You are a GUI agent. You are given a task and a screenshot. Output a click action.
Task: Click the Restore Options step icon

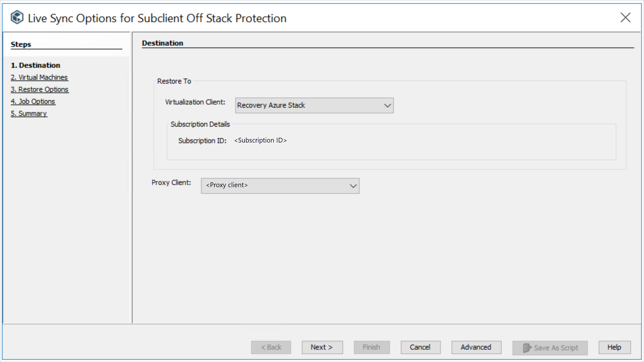(x=40, y=89)
